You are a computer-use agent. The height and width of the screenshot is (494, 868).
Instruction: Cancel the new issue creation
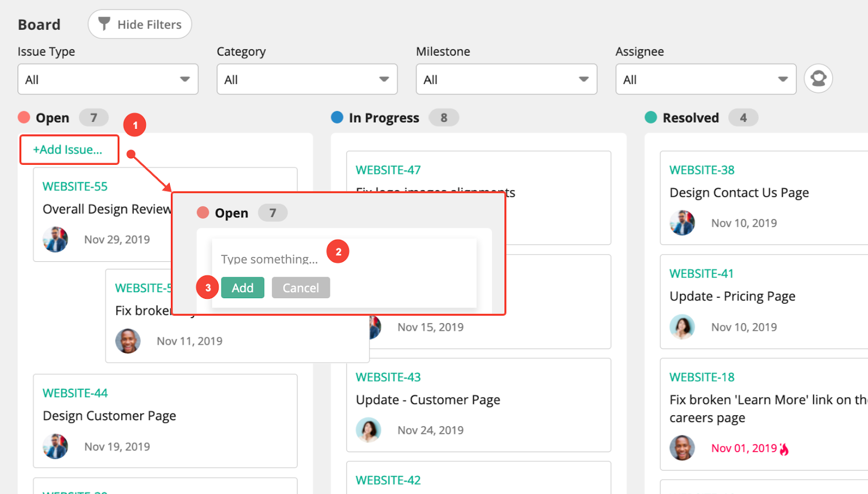tap(301, 287)
